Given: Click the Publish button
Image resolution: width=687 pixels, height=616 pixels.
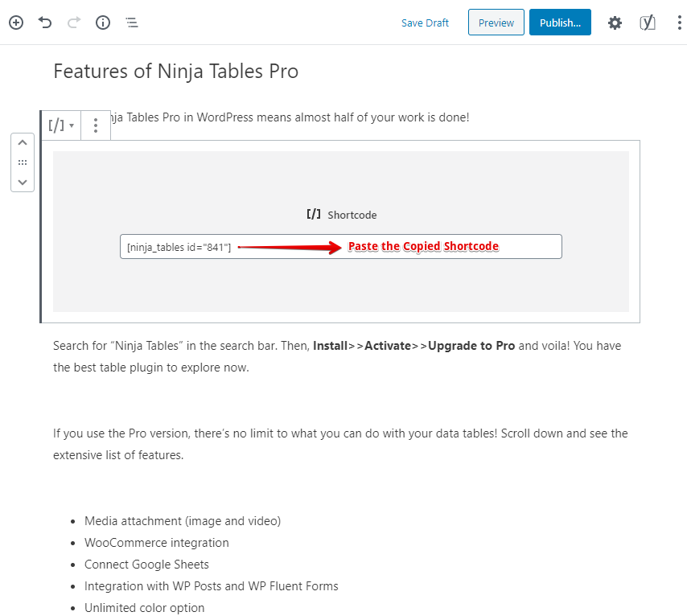Looking at the screenshot, I should (560, 23).
